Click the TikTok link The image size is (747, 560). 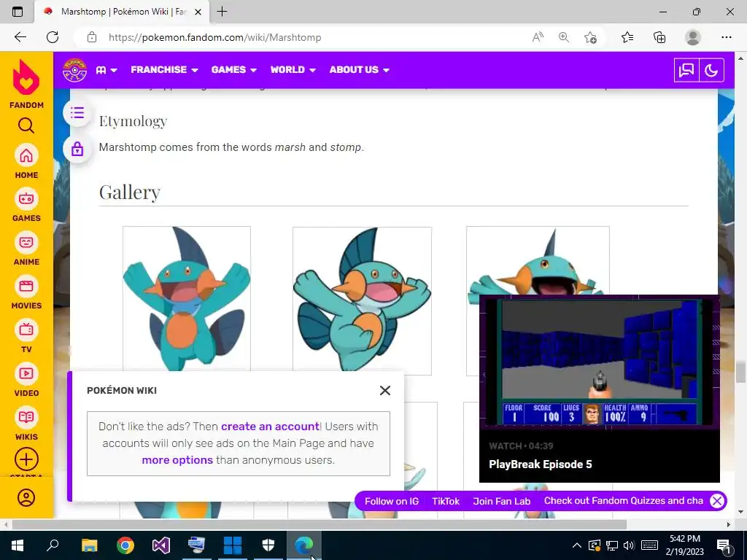coord(446,501)
